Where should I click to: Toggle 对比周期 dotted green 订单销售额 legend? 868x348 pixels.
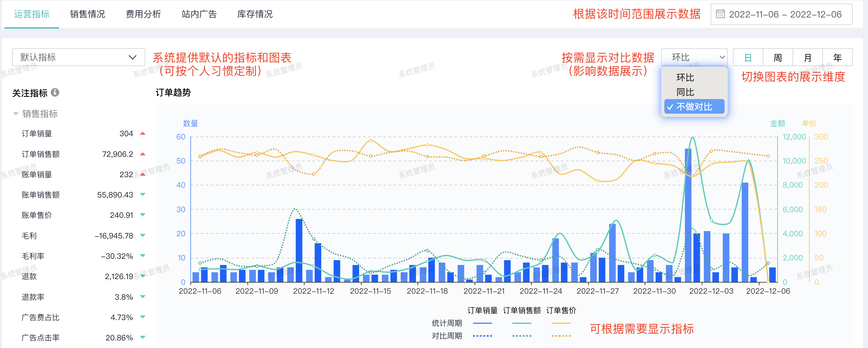tap(522, 336)
